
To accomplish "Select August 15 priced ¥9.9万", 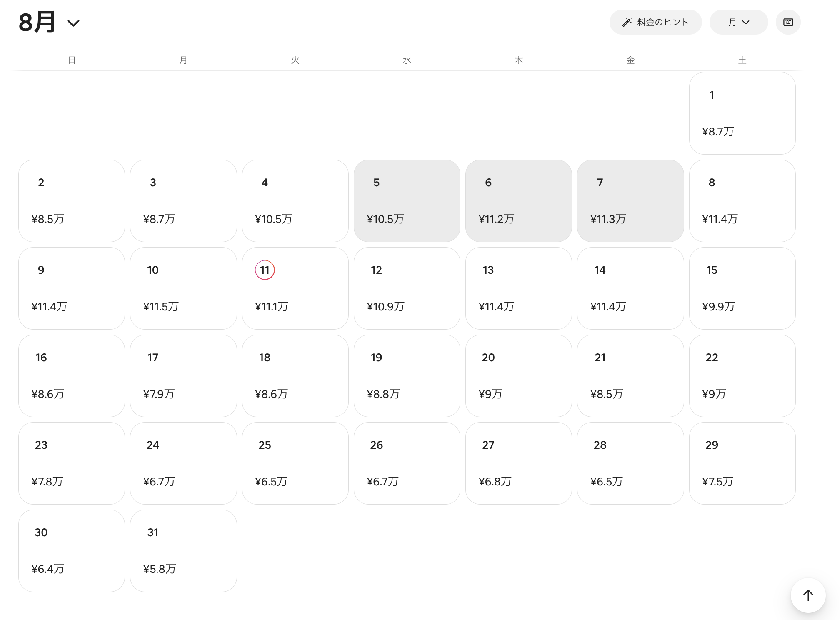I will [742, 288].
